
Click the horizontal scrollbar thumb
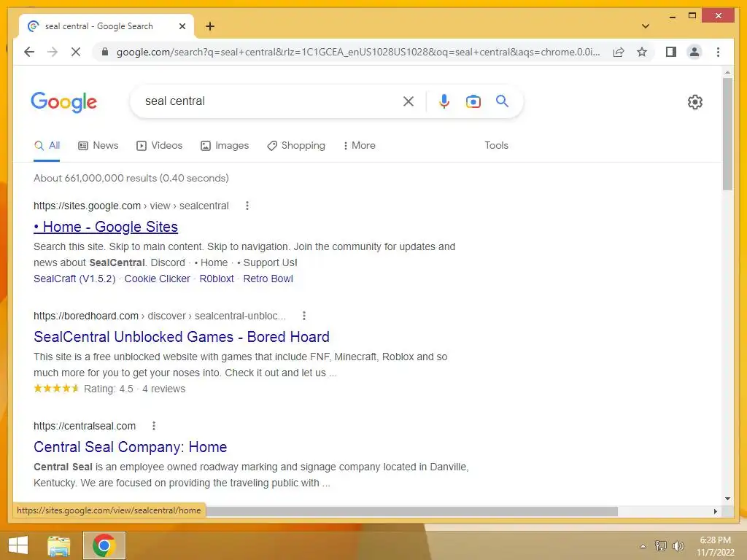(411, 511)
